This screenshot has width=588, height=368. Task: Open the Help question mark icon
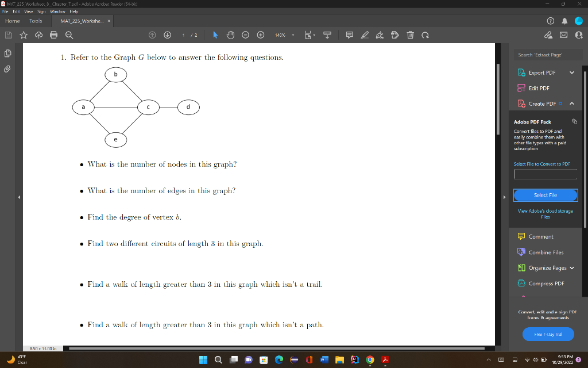[551, 21]
